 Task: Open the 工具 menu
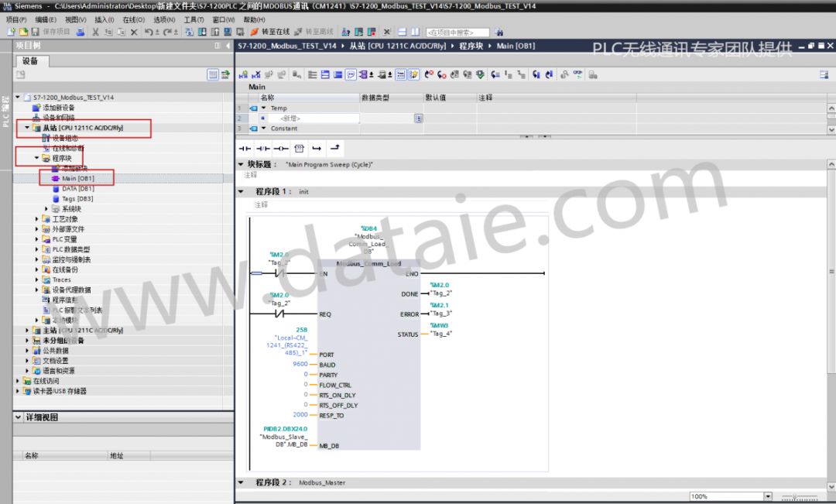(x=194, y=19)
